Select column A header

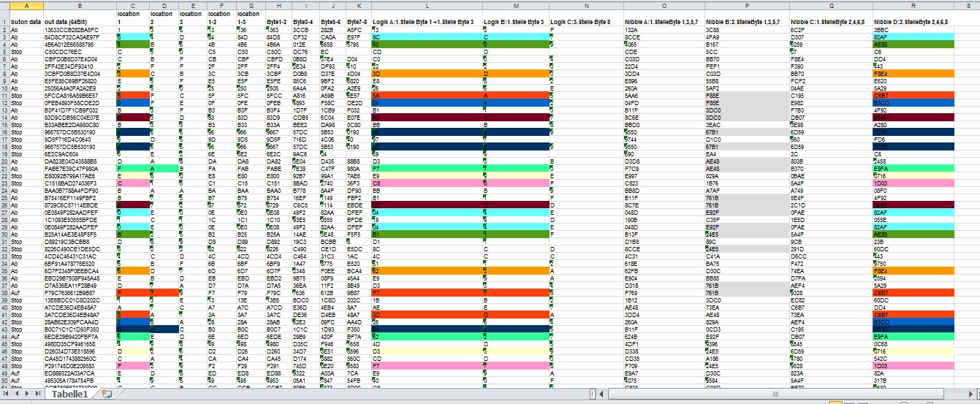(x=26, y=6)
